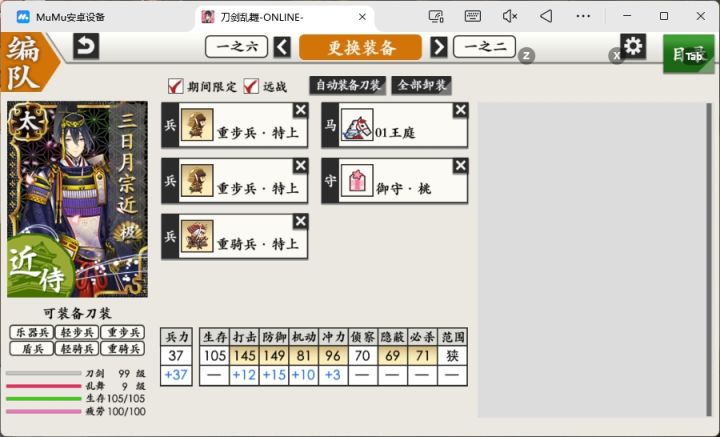The height and width of the screenshot is (437, 720).
Task: Click the MuMu app logo icon
Action: [x=23, y=17]
